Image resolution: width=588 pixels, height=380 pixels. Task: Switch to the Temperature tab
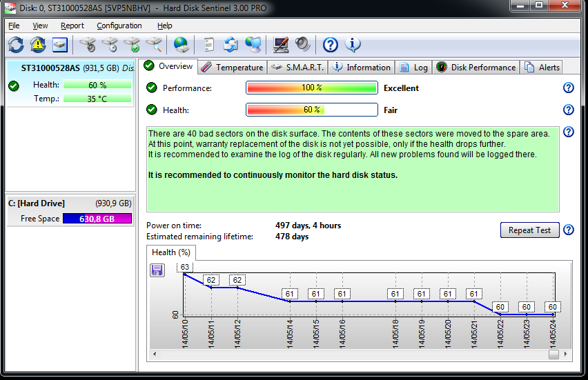pyautogui.click(x=233, y=68)
